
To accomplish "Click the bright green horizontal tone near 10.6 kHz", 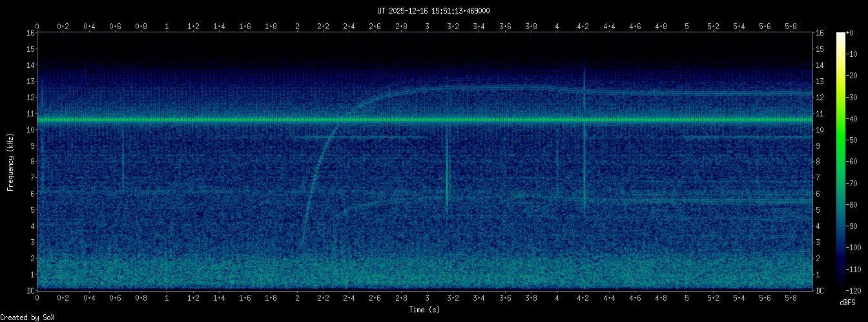I will tap(258, 120).
